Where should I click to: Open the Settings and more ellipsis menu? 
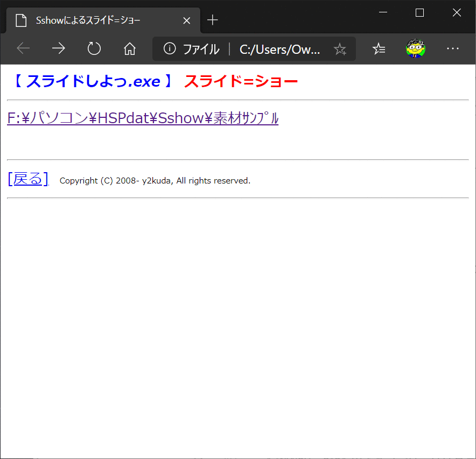click(x=453, y=49)
